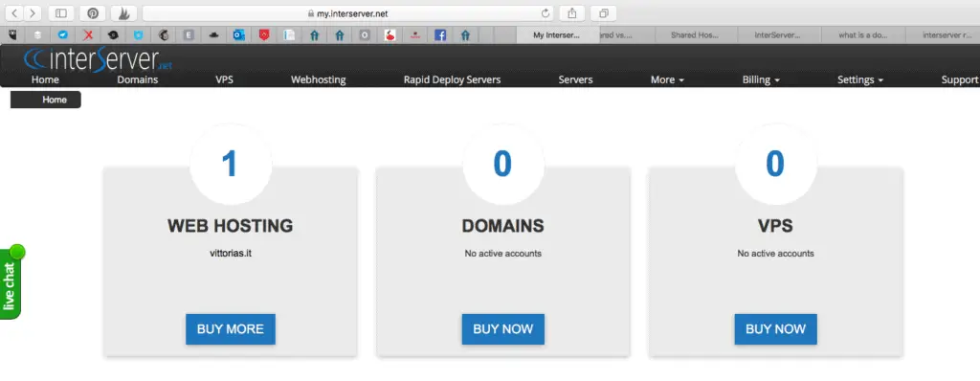Screen dimensions: 980x381
Task: Show the Safari sidebar
Action: click(61, 13)
